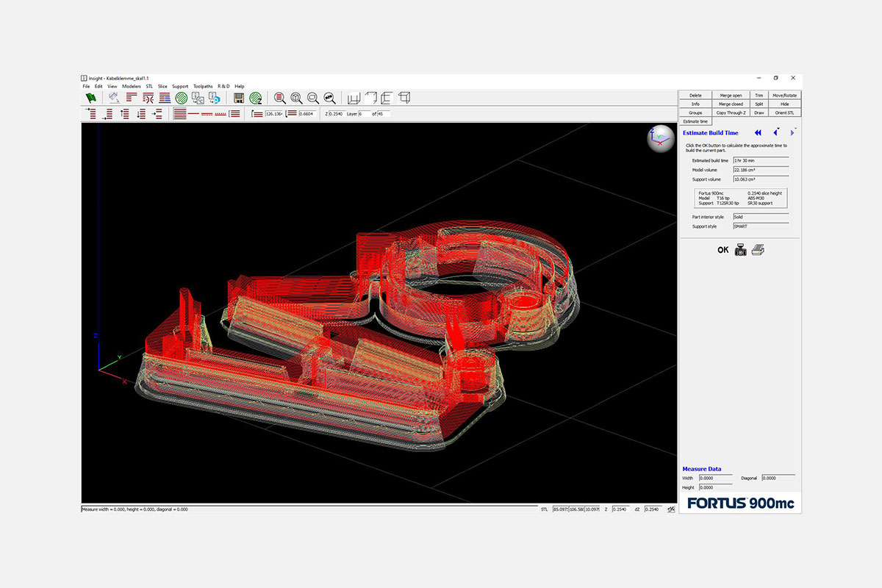Screen dimensions: 882x588
Task: Open the Modelers menu
Action: (132, 86)
